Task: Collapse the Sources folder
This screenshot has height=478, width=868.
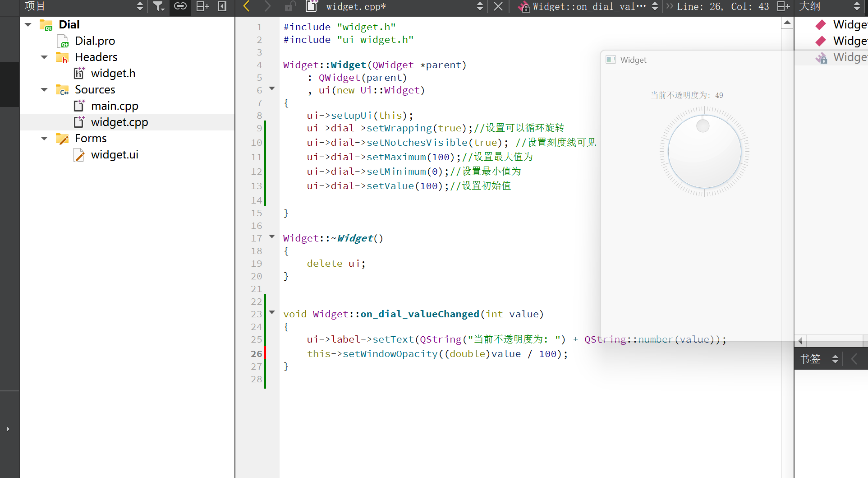Action: [x=44, y=89]
